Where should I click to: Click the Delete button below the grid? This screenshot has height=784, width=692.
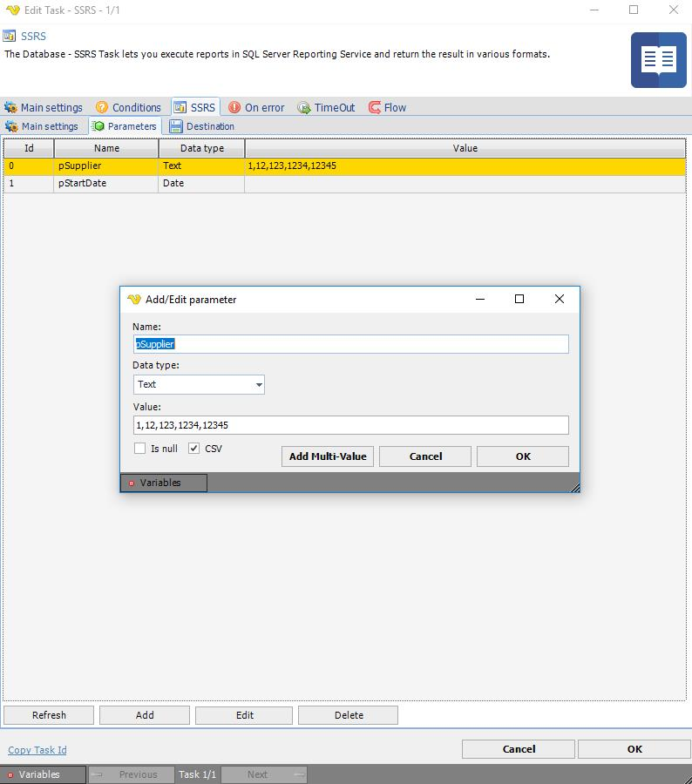tap(348, 715)
